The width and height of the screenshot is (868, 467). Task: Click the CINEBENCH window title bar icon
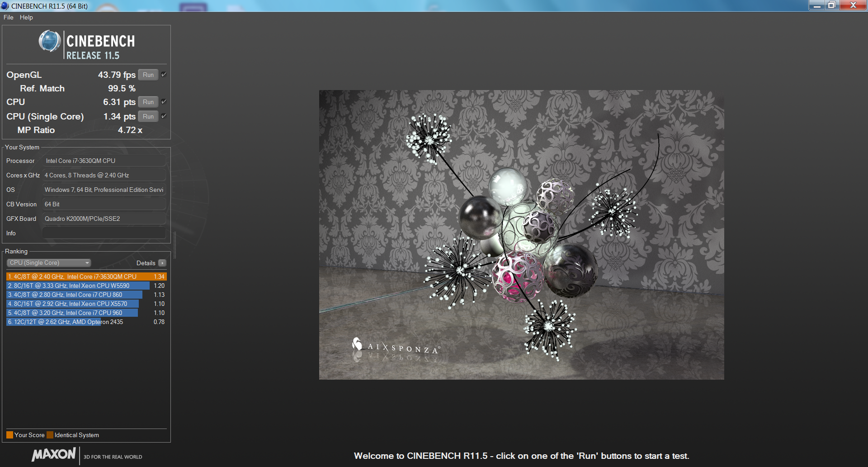coord(5,6)
